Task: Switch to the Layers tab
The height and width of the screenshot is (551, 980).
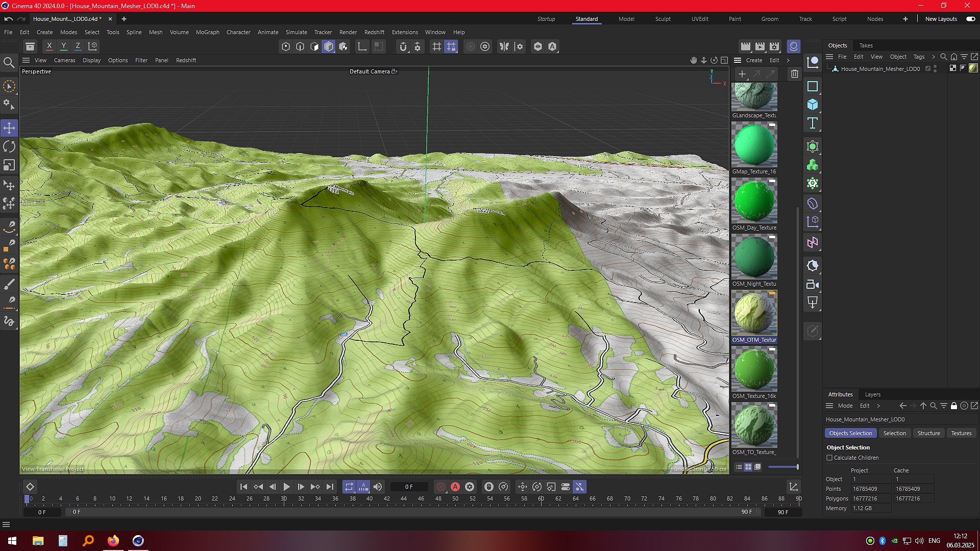Action: pos(872,394)
